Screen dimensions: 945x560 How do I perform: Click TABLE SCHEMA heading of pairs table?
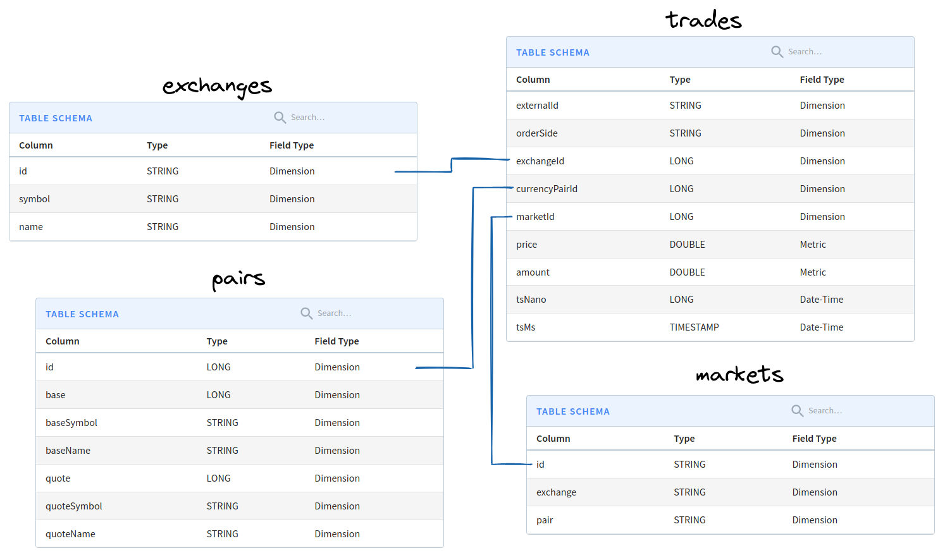click(82, 314)
